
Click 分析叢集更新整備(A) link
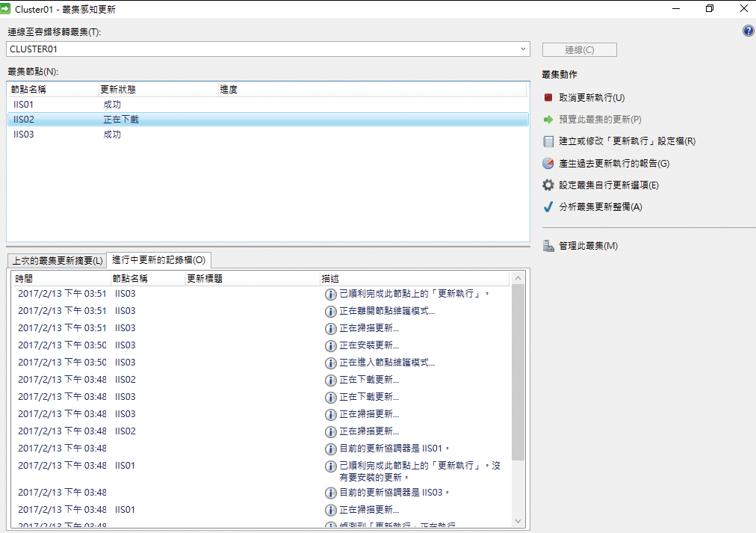tap(601, 207)
